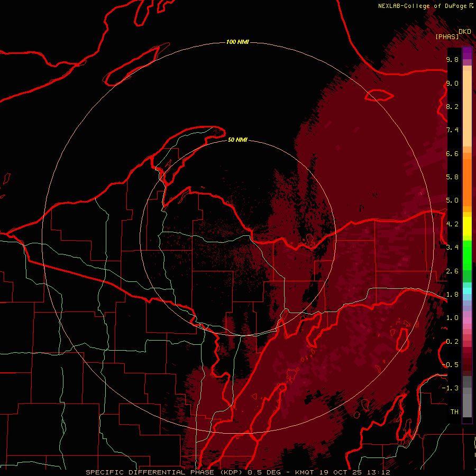The image size is (476, 476).
Task: Click the -0.5 scale value
Action: [451, 365]
